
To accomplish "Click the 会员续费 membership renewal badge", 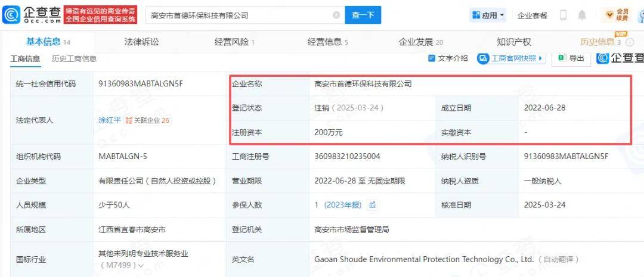I will 617,15.
